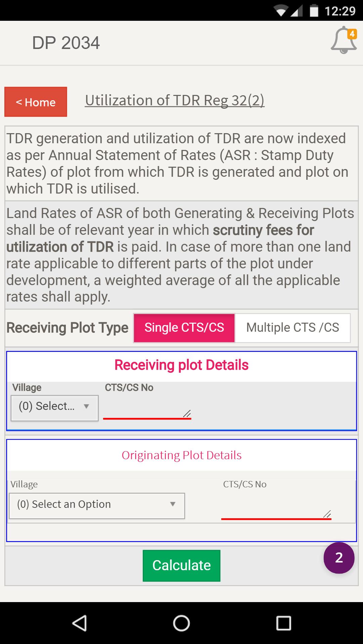Open the Originating Plot Village dropdown
This screenshot has width=363, height=644.
click(x=97, y=505)
